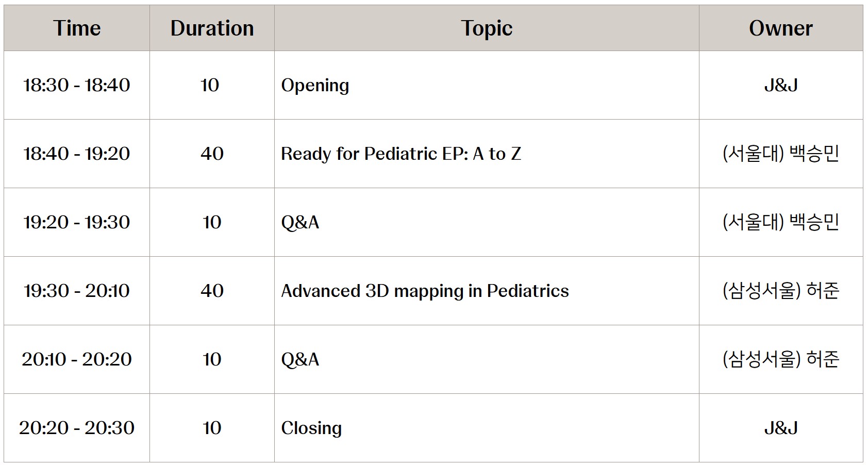Viewport: 868px width, 465px height.
Task: Select the Opening topic cell
Action: tap(487, 85)
